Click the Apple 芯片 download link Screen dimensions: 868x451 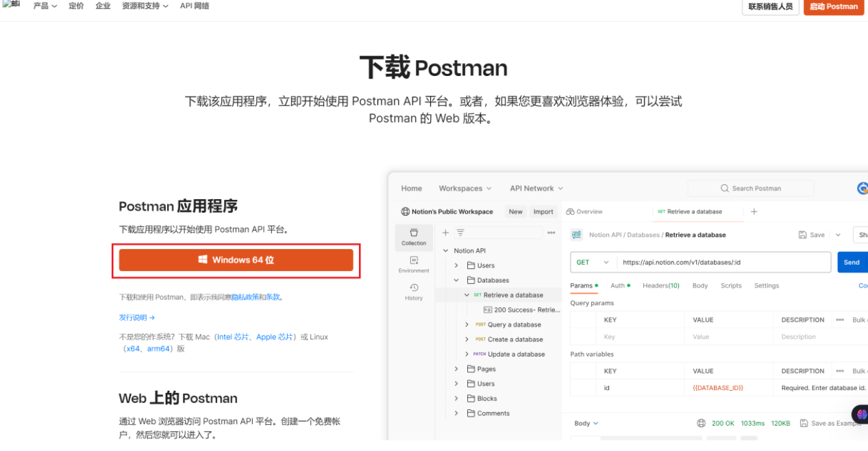pyautogui.click(x=275, y=337)
